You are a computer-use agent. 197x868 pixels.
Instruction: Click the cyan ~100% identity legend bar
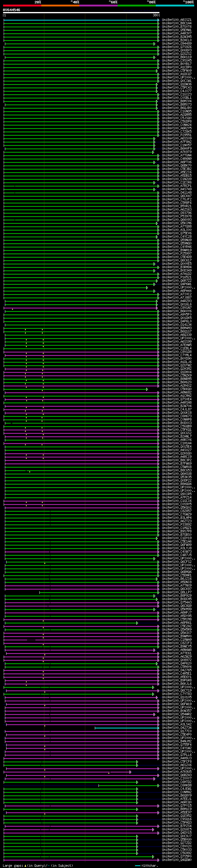pyautogui.click(x=175, y=6)
